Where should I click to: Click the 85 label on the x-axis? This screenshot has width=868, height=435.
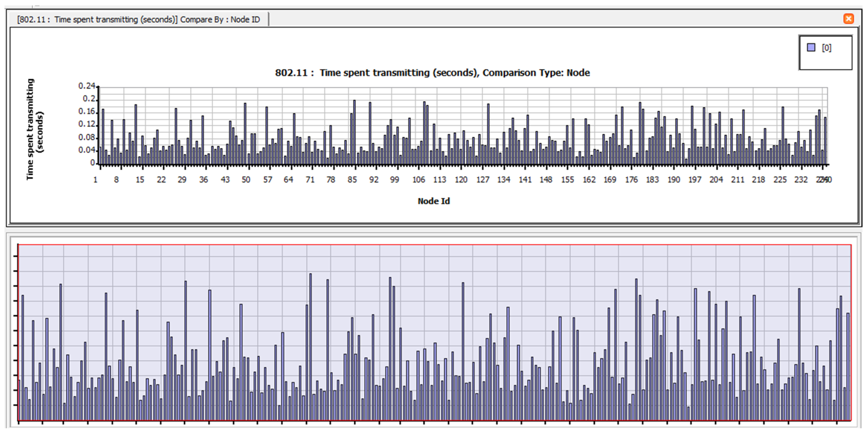click(x=352, y=180)
